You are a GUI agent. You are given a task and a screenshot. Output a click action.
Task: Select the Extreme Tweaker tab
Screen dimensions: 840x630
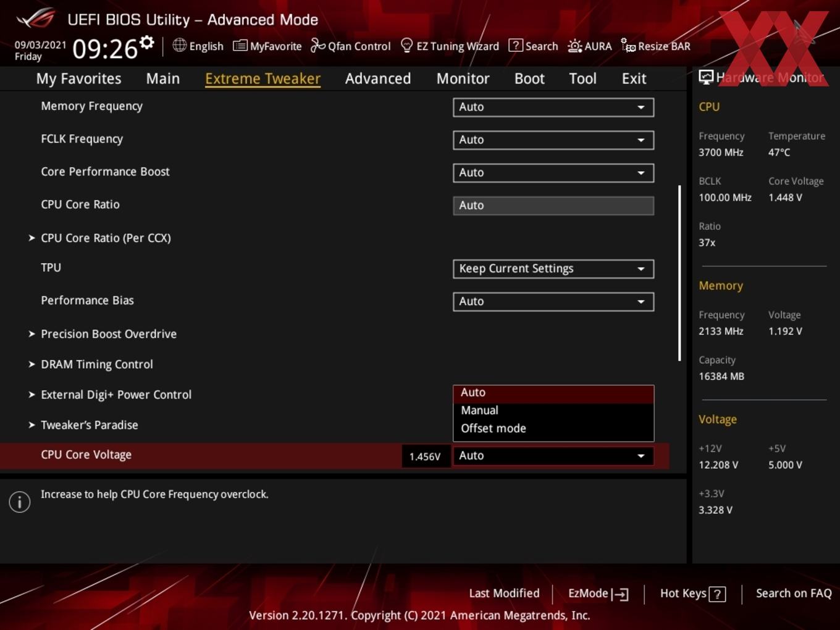[x=262, y=78]
